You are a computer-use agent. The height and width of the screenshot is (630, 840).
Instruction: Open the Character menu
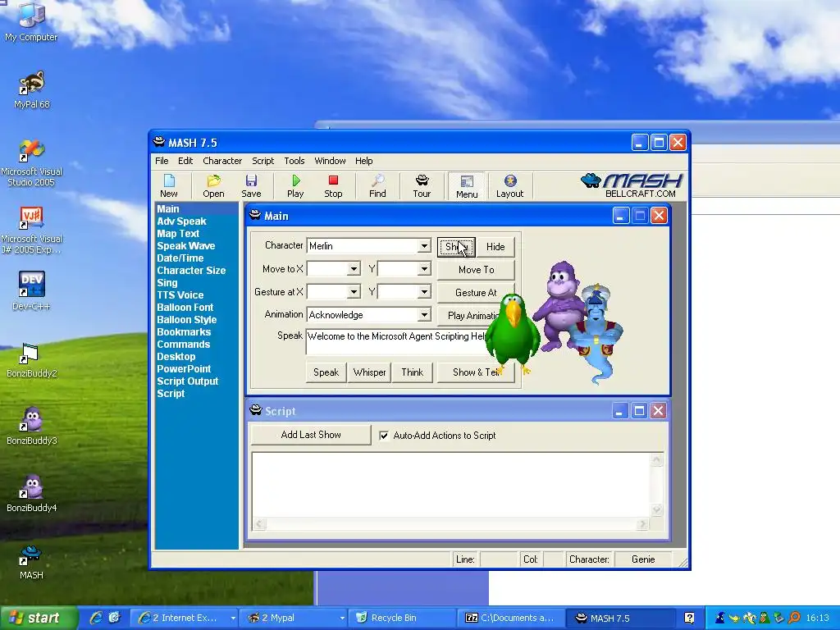222,161
